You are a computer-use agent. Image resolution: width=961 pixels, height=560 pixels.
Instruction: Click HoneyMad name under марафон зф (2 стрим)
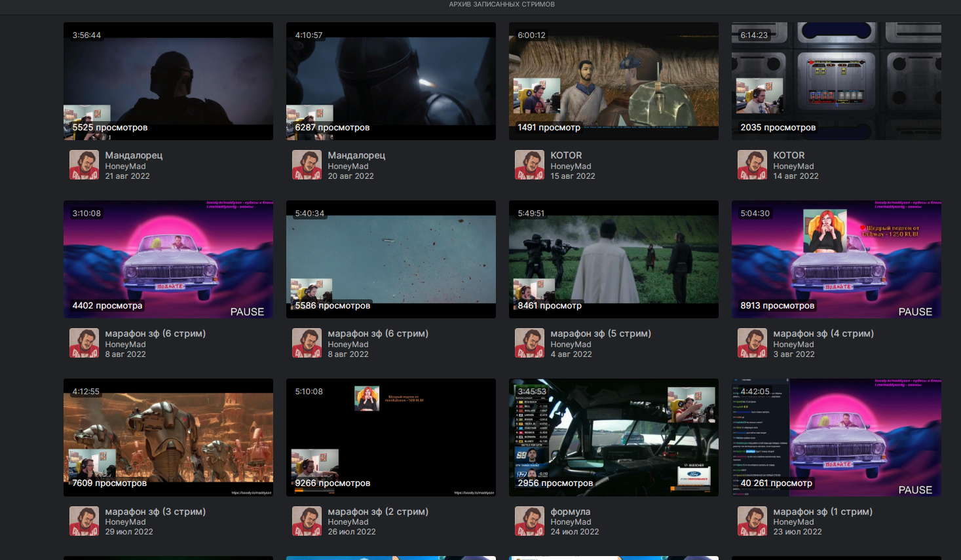click(348, 522)
